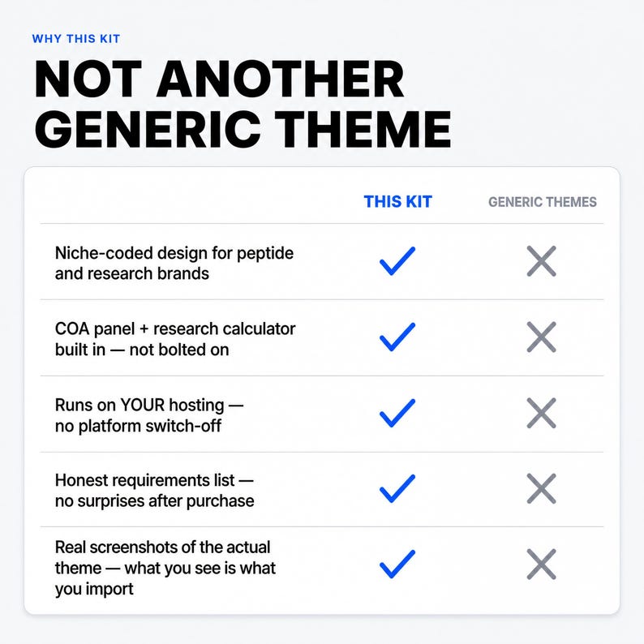Click the WHY THIS KIT label
The height and width of the screenshot is (644, 644).
tap(76, 39)
